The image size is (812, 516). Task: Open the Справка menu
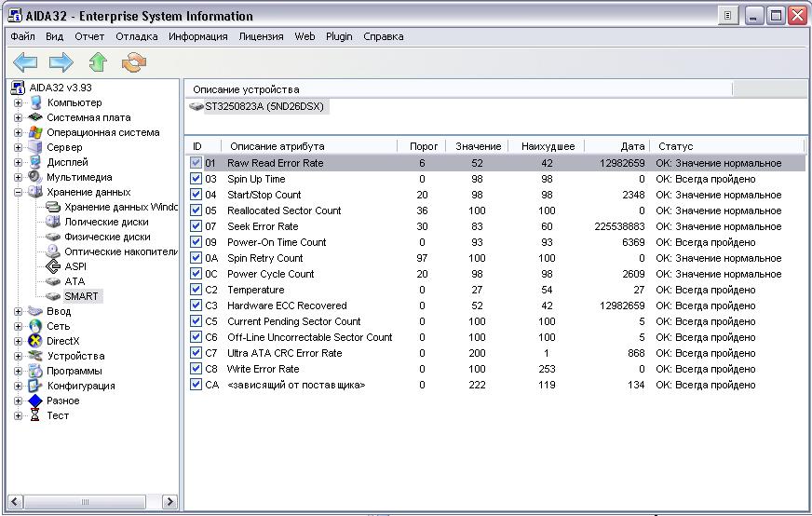coord(384,36)
